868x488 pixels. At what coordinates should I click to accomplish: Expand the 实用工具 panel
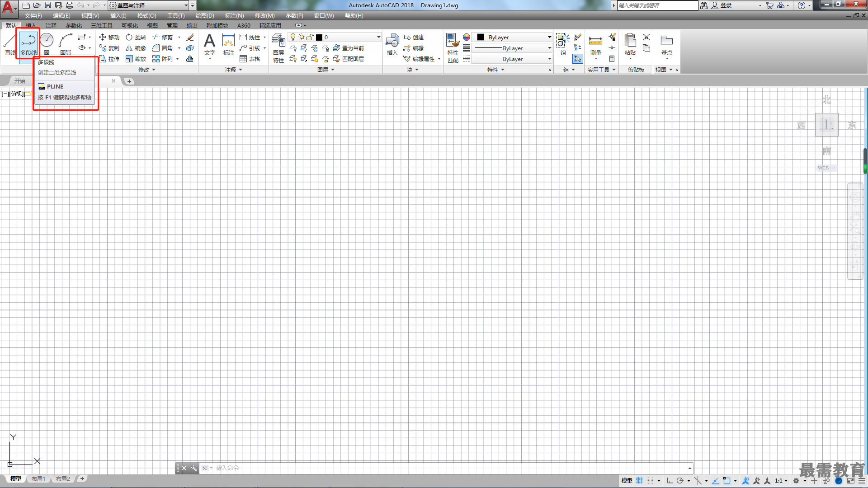pyautogui.click(x=601, y=70)
